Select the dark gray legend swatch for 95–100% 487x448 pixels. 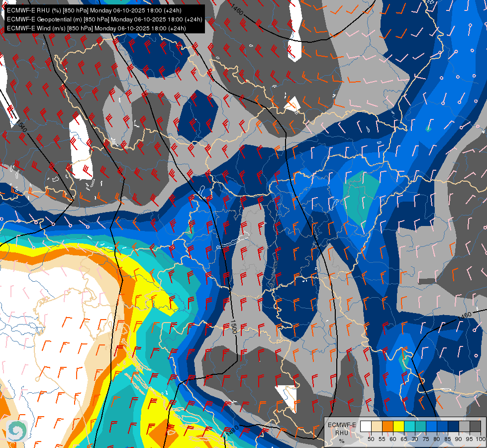coord(475,426)
